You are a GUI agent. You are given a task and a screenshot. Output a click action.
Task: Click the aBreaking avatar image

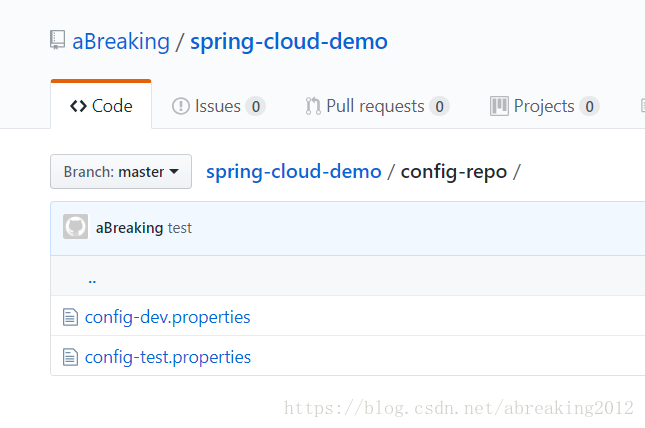[75, 226]
